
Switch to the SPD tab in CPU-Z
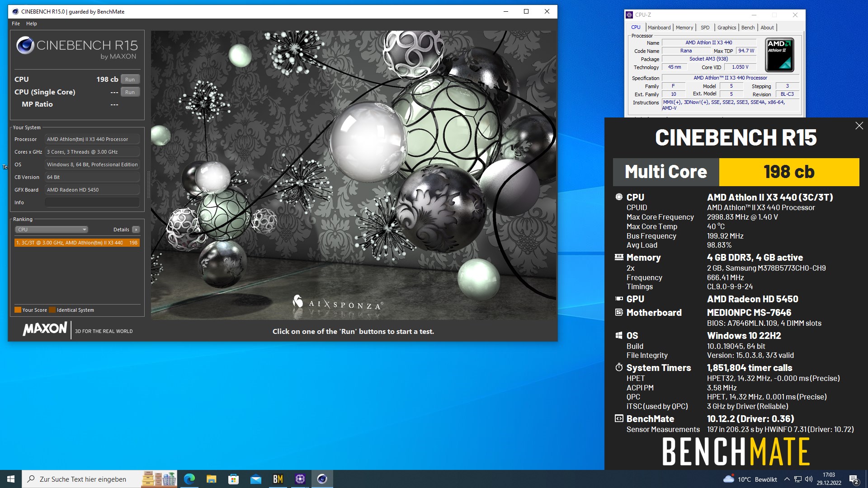point(705,28)
